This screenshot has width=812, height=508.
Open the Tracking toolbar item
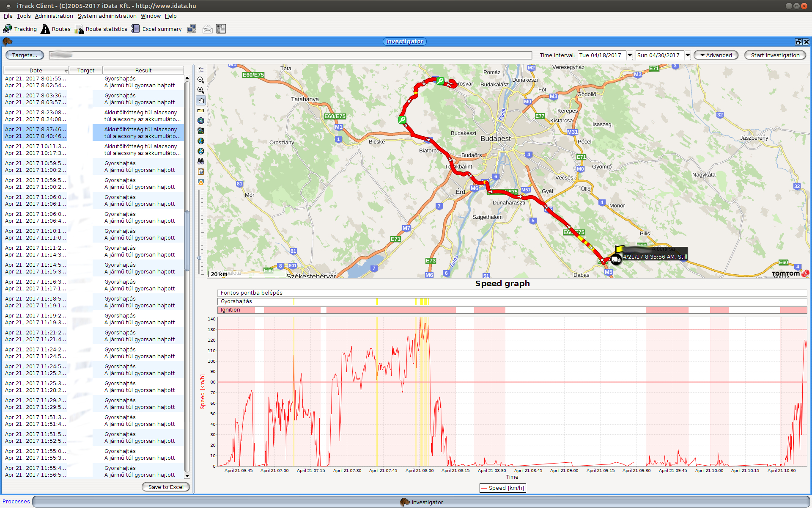tap(20, 29)
